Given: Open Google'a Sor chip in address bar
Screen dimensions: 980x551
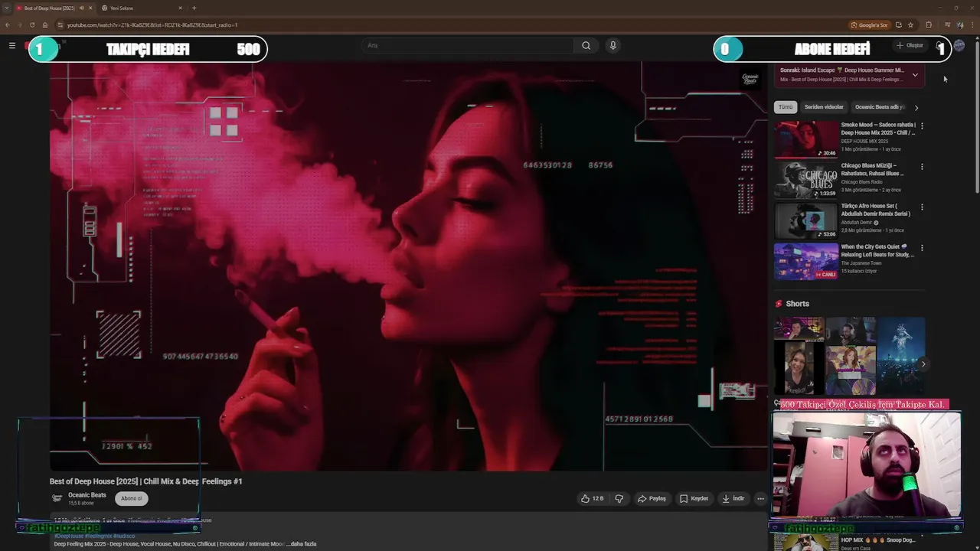Looking at the screenshot, I should [870, 24].
